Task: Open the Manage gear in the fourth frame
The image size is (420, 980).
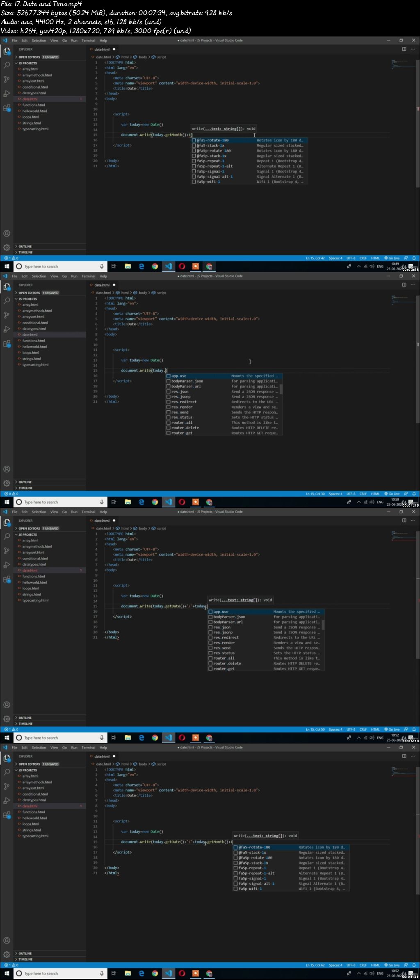Action: click(x=7, y=955)
